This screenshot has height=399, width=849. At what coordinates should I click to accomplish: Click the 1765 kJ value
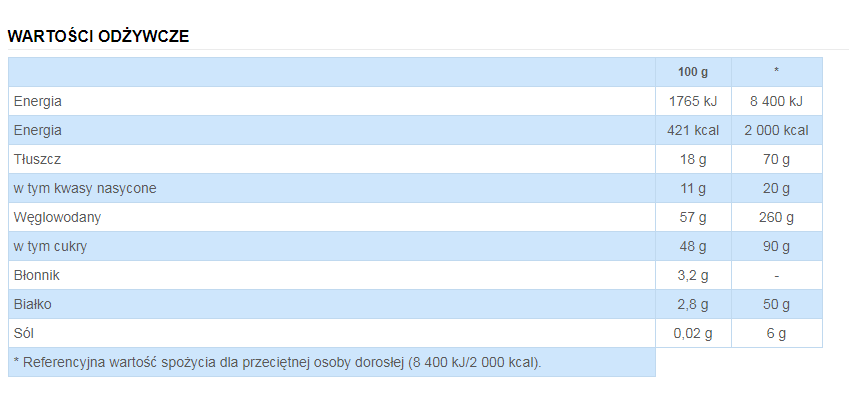coord(693,101)
